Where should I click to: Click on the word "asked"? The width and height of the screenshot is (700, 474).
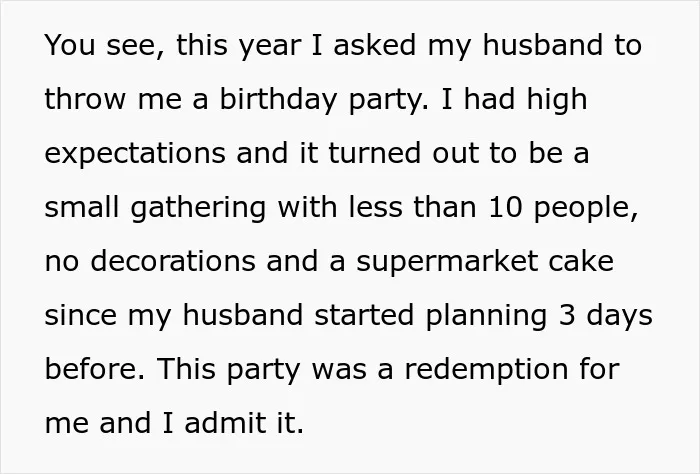(x=375, y=45)
